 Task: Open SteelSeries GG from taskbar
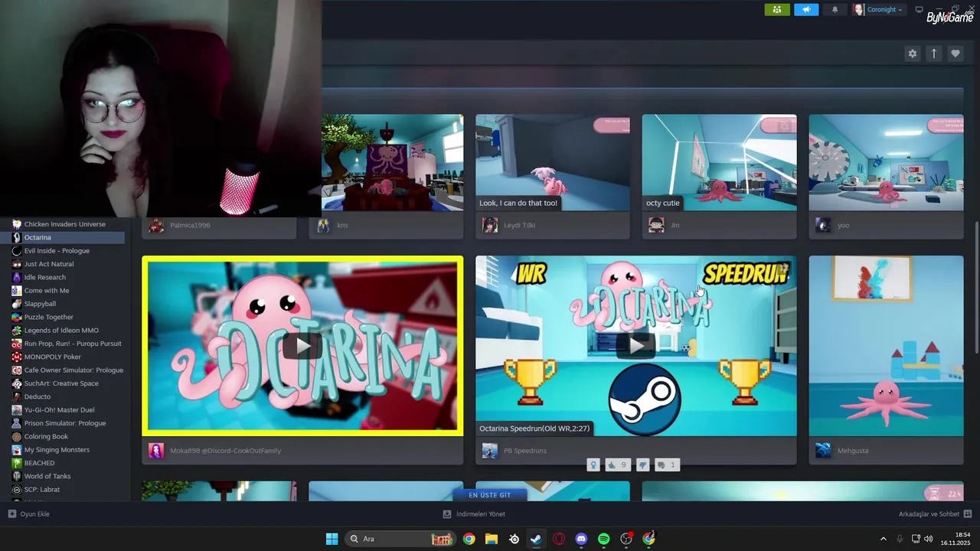514,539
